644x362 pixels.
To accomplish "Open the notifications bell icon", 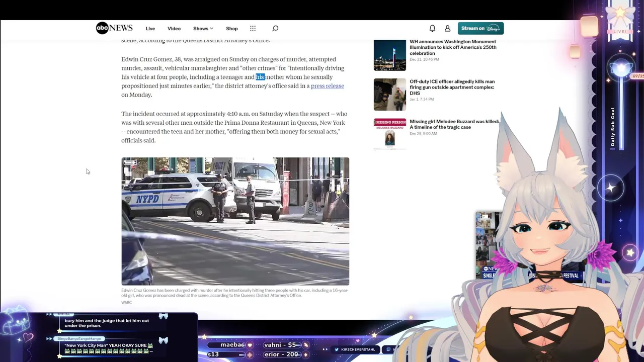I will (432, 29).
